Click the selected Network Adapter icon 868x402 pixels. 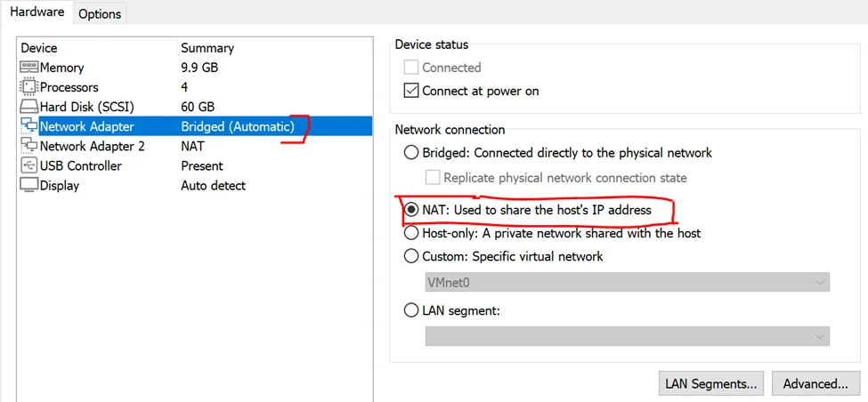[28, 126]
